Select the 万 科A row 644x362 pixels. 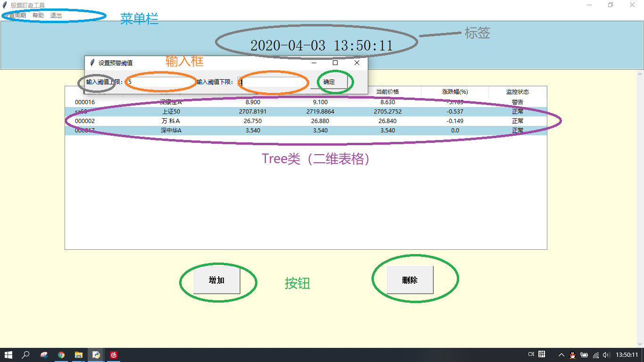point(305,121)
